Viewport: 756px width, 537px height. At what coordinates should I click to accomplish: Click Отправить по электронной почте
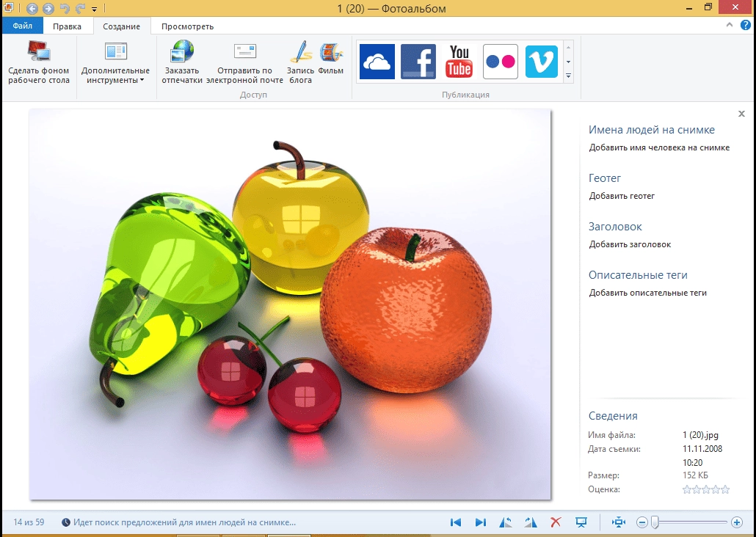pos(244,62)
